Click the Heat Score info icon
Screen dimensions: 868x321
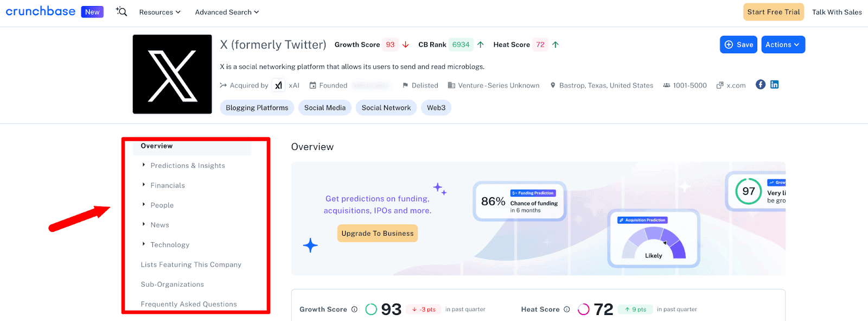click(x=567, y=310)
